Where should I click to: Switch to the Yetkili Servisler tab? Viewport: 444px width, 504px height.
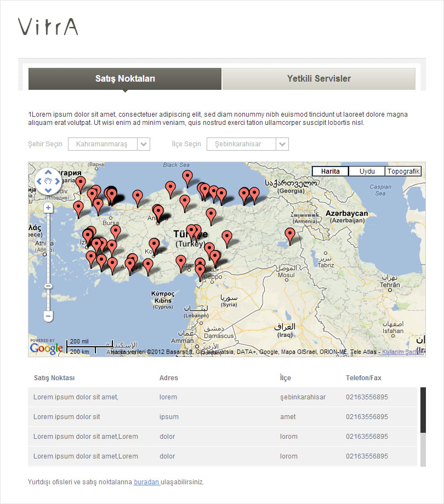(x=318, y=79)
